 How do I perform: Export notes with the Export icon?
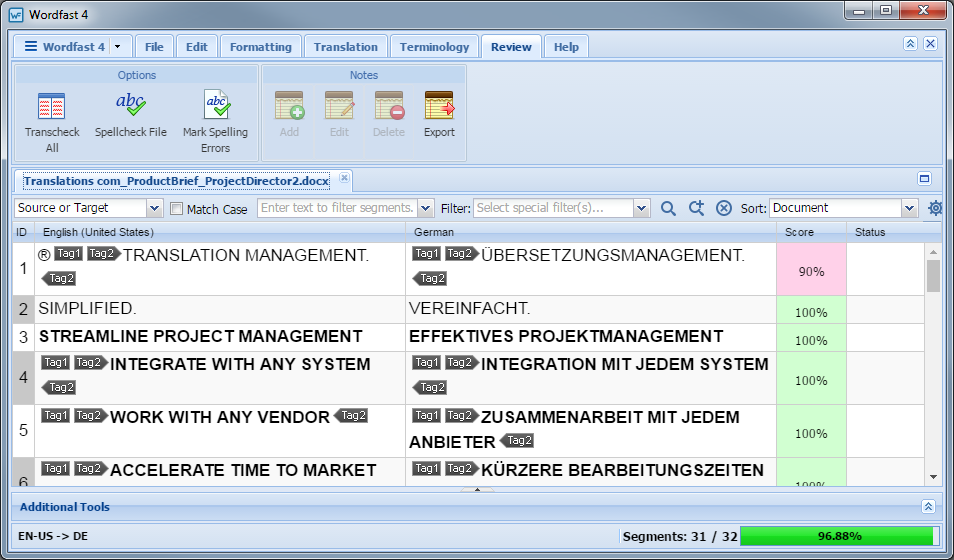pyautogui.click(x=439, y=105)
